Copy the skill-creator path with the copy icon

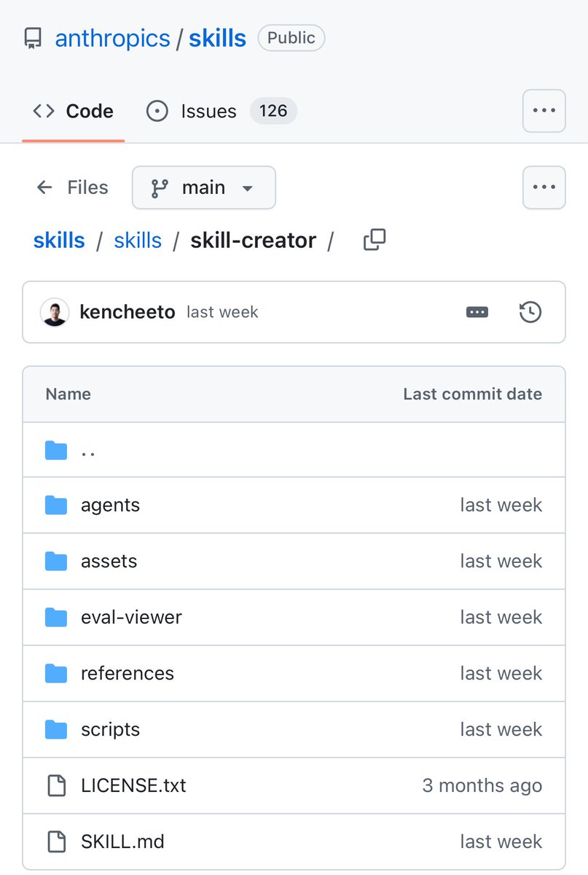375,240
